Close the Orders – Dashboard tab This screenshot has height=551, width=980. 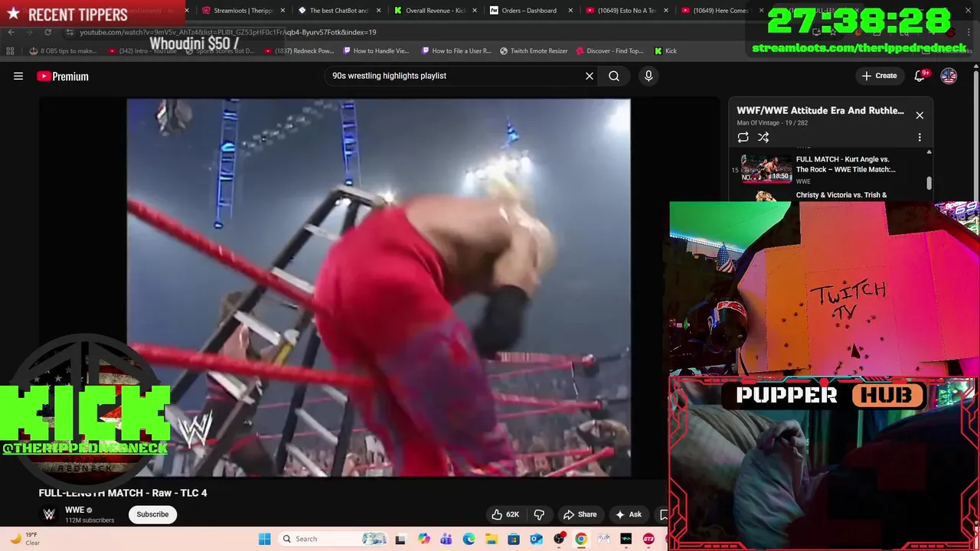point(570,11)
